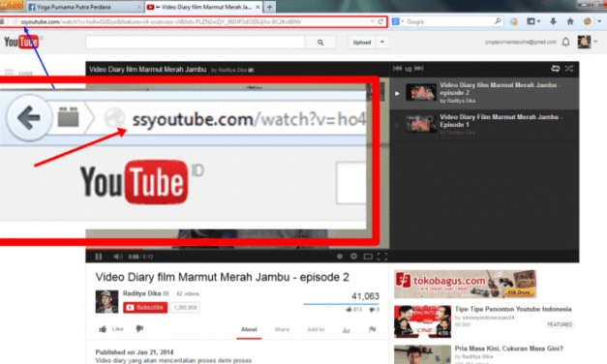
Task: Click the YouTube logo in page header
Action: click(x=21, y=42)
